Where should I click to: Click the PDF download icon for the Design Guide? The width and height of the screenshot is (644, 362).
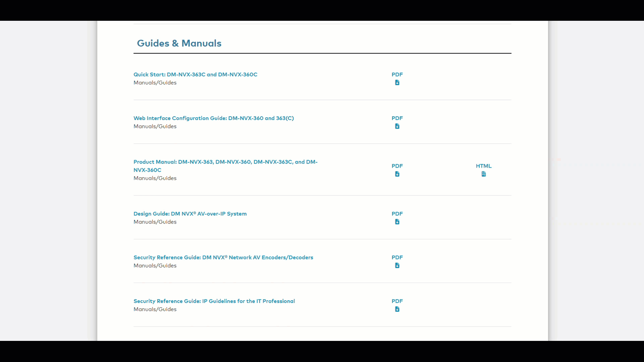[397, 222]
